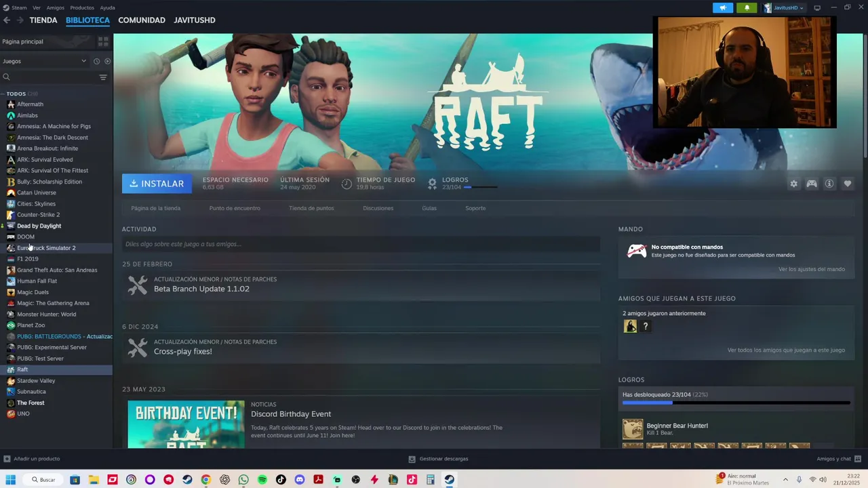Viewport: 868px width, 488px height.
Task: Open Raft game settings gear icon
Action: tap(793, 184)
